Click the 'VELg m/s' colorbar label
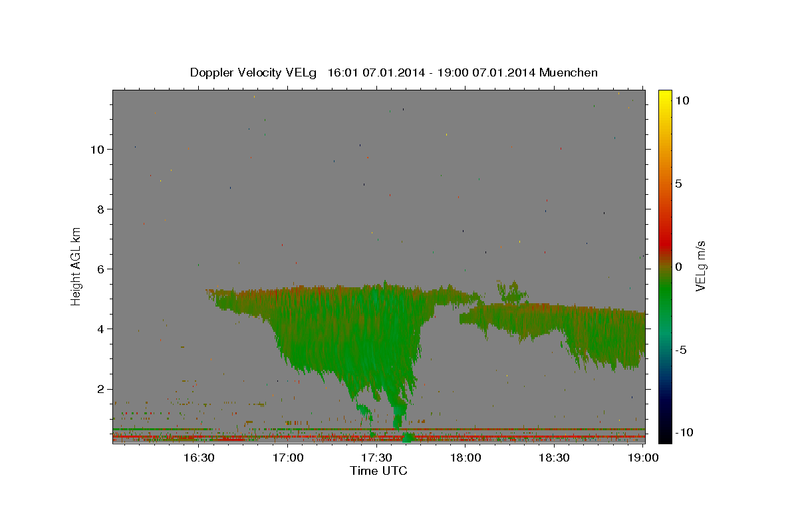The width and height of the screenshot is (798, 532). pos(700,266)
